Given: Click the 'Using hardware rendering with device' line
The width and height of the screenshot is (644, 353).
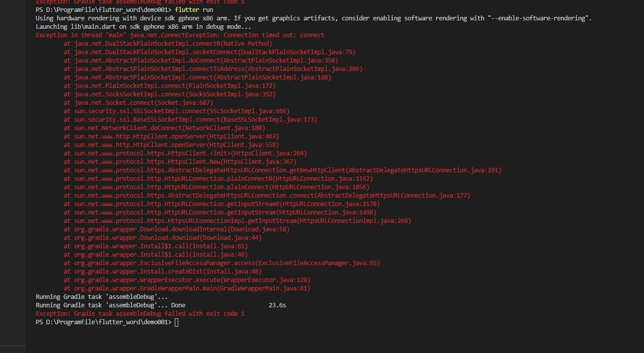Looking at the screenshot, I should coord(314,18).
